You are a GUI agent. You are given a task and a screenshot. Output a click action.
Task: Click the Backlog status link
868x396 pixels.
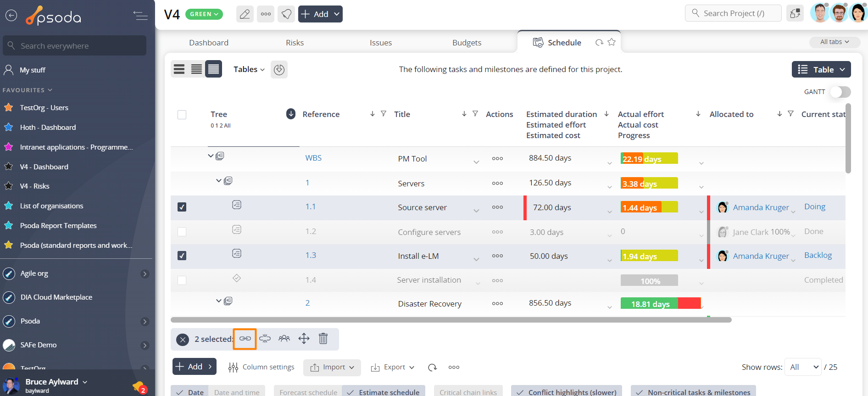(x=818, y=255)
